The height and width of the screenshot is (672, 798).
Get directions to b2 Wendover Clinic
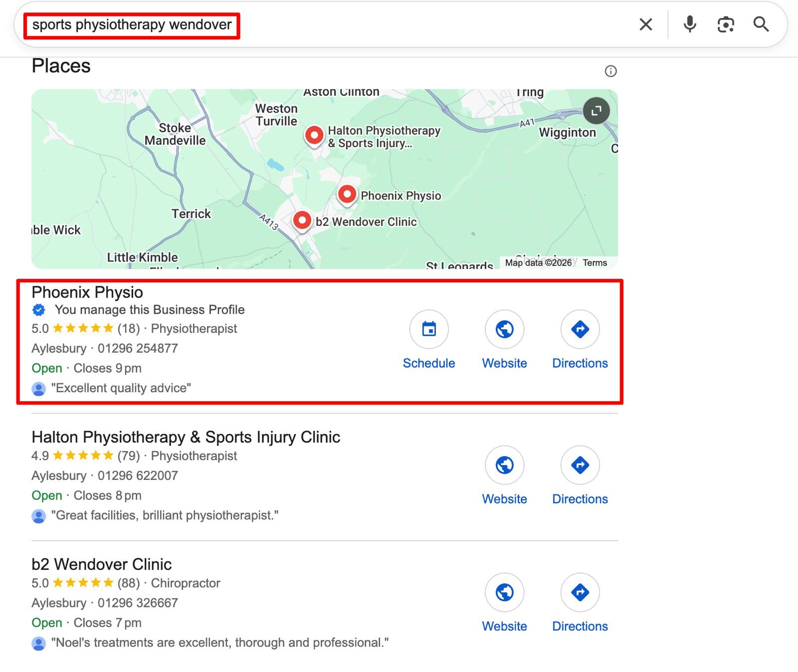click(x=580, y=592)
